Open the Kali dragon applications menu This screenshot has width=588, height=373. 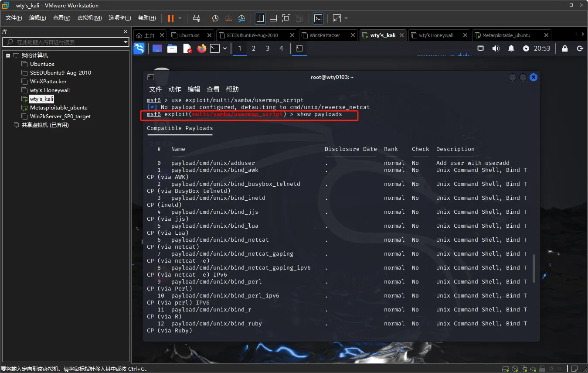tap(139, 48)
